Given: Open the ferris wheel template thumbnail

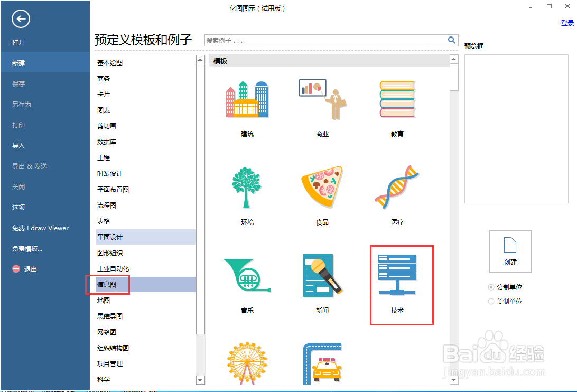Looking at the screenshot, I should click(x=247, y=363).
